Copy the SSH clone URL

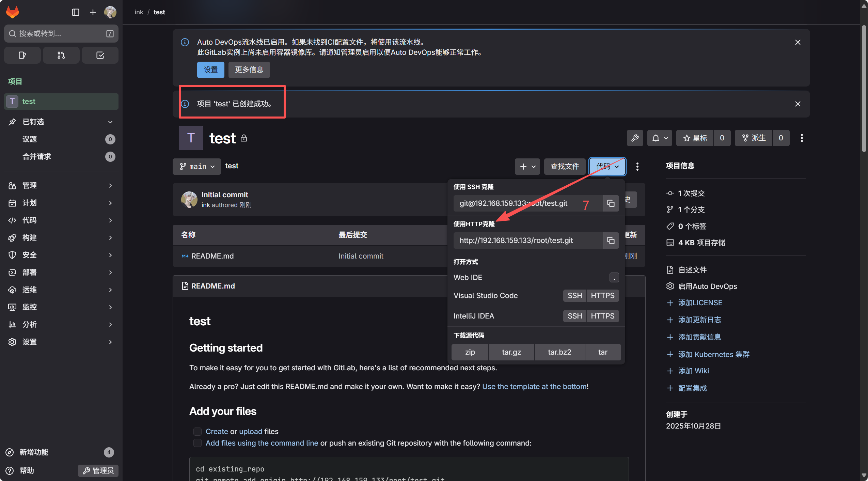(611, 203)
